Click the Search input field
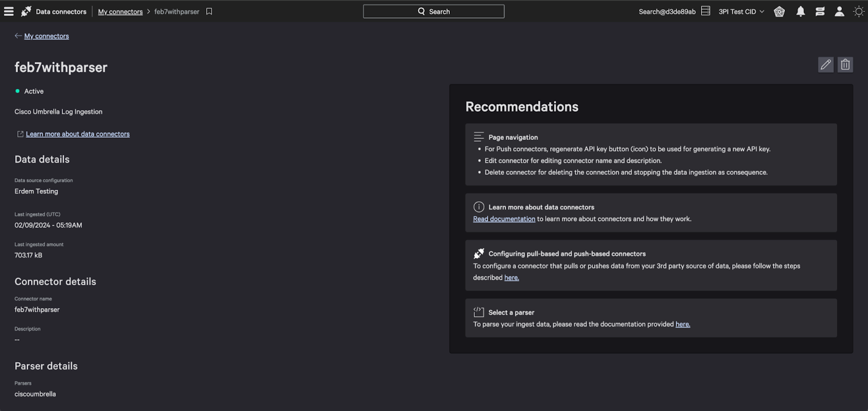 tap(433, 11)
